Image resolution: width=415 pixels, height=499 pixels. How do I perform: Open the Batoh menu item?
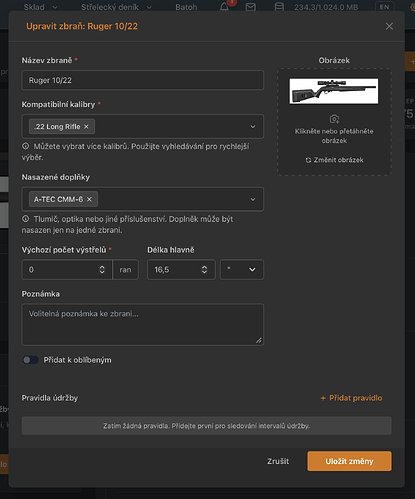pos(186,7)
